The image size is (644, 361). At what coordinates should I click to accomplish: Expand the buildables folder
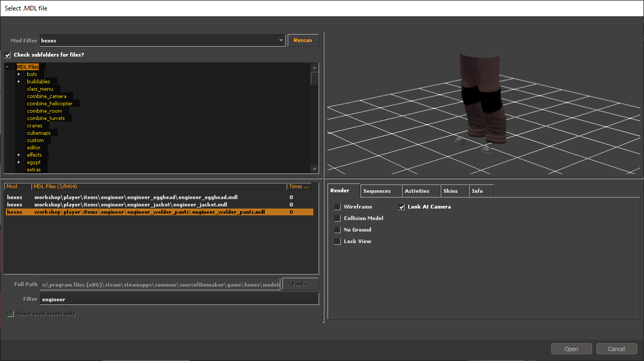pos(18,82)
